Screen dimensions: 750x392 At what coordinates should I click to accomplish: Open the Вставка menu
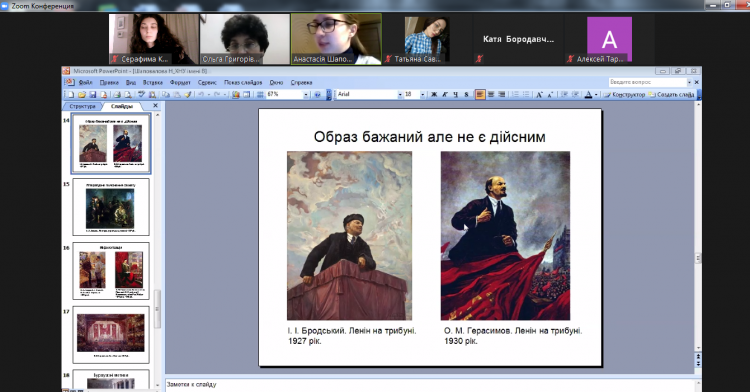[x=153, y=82]
